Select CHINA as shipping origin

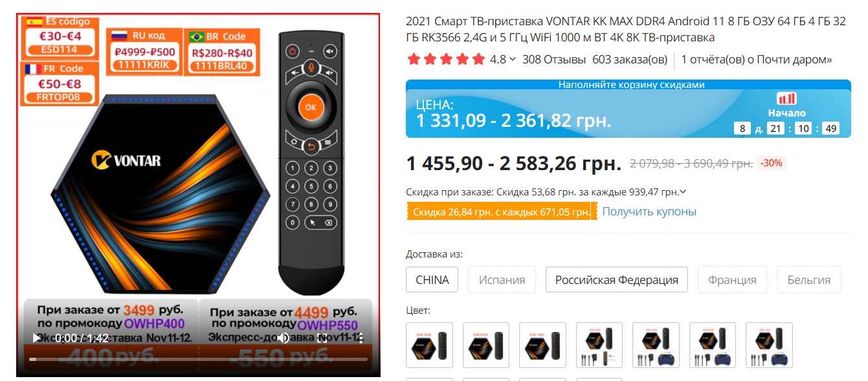432,279
